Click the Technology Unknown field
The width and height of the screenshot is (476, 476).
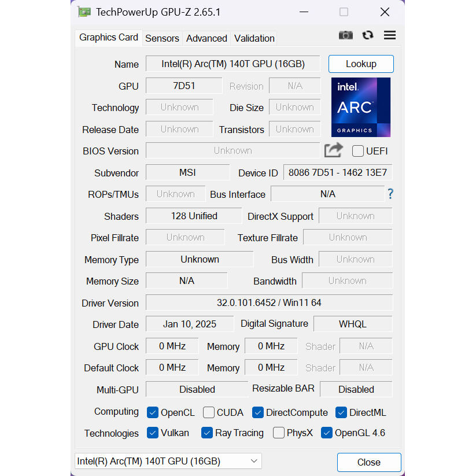(x=179, y=107)
